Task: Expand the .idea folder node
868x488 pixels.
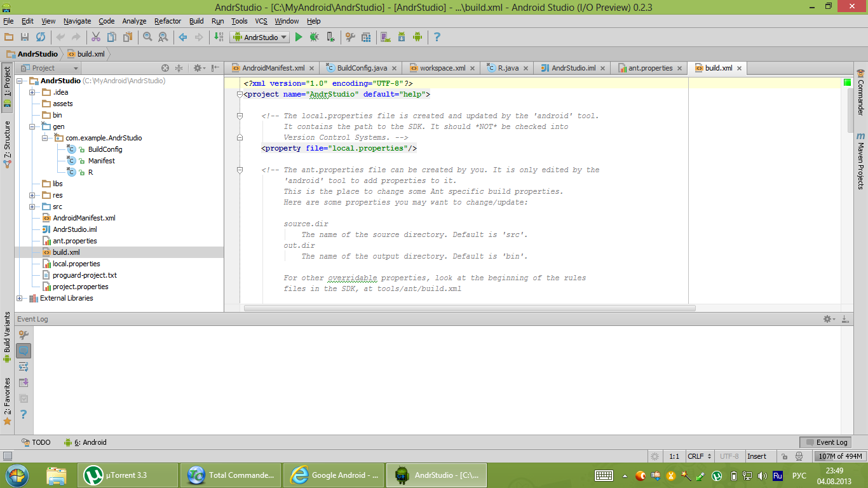Action: 32,92
